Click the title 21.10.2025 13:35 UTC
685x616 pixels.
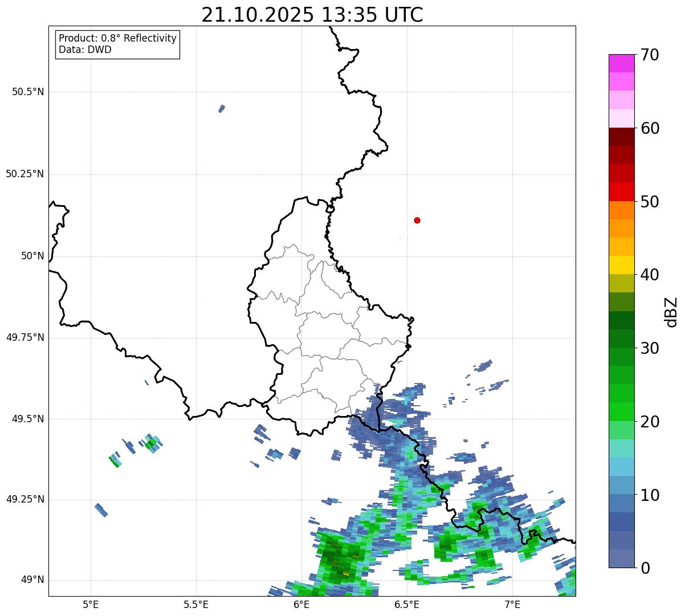click(312, 15)
